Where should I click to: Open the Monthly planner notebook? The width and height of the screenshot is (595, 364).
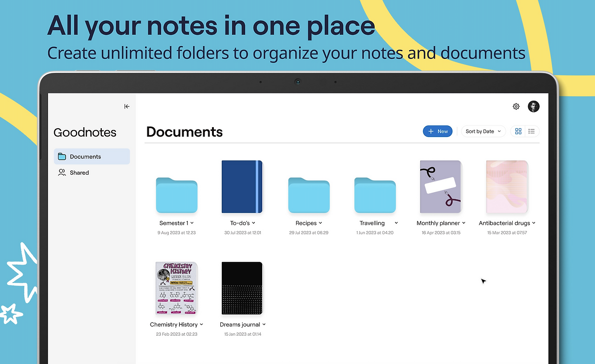(441, 187)
